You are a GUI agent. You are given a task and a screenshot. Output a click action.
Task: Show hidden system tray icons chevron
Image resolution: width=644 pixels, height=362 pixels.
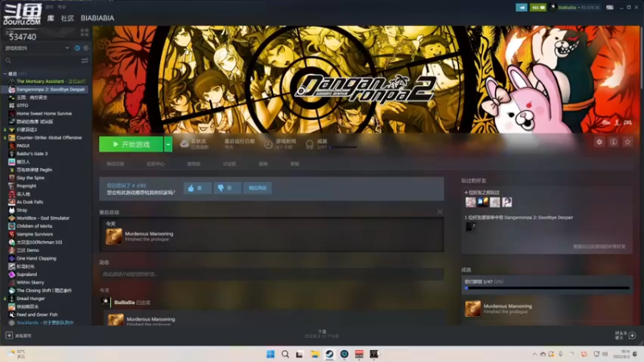coord(535,354)
